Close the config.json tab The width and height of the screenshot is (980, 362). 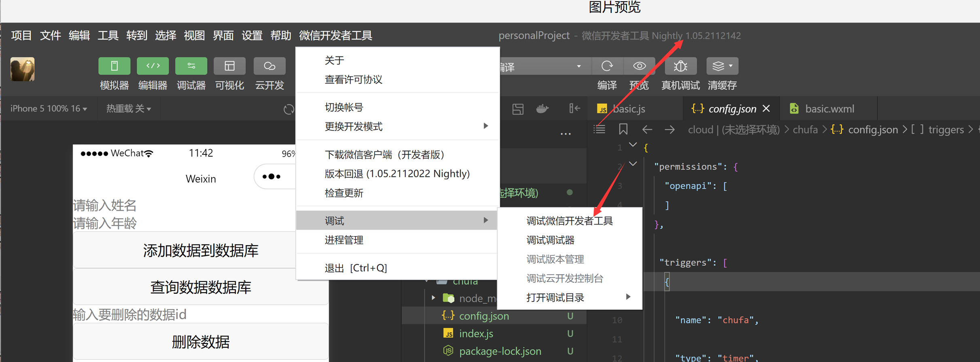point(766,108)
